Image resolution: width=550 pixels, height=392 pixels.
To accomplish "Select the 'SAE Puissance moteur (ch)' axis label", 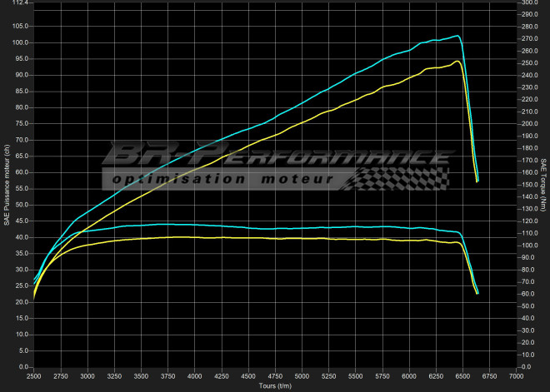I will coord(7,185).
